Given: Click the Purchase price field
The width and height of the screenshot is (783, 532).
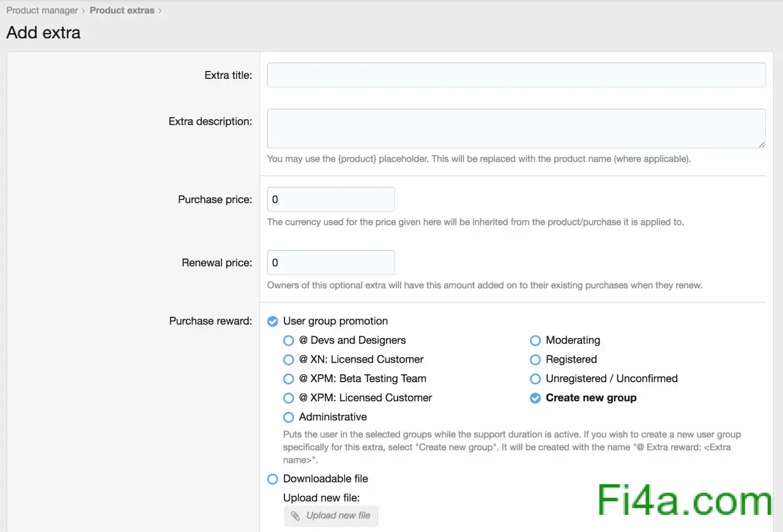Looking at the screenshot, I should coord(331,199).
